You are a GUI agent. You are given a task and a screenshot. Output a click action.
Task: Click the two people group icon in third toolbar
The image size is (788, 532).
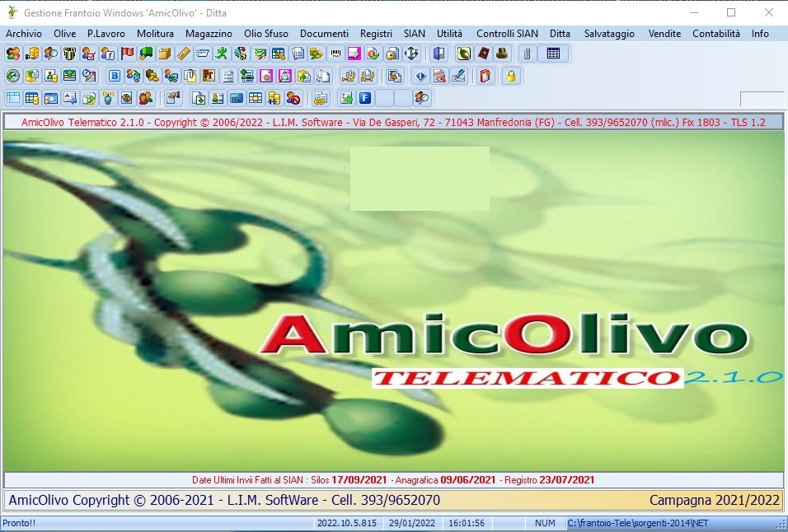[146, 98]
